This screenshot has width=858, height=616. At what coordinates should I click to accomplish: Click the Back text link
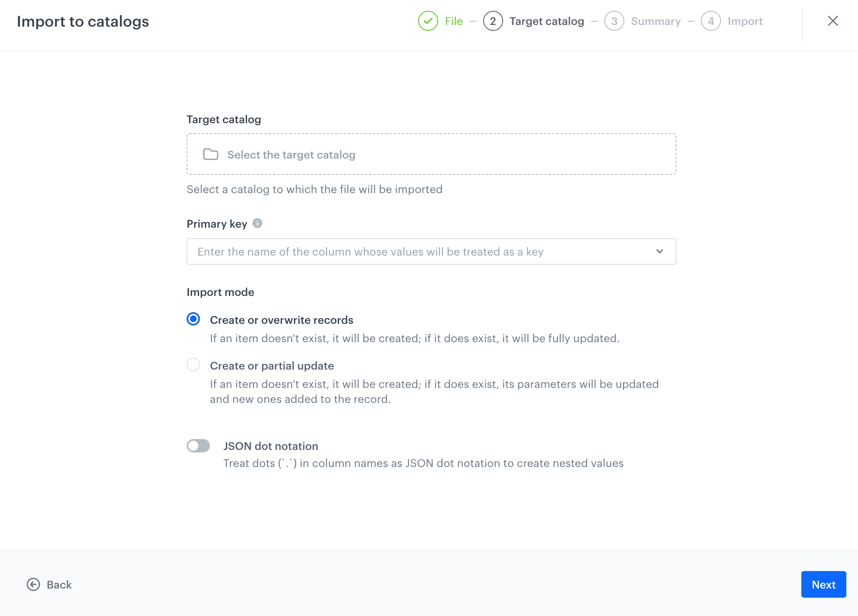pyautogui.click(x=59, y=585)
